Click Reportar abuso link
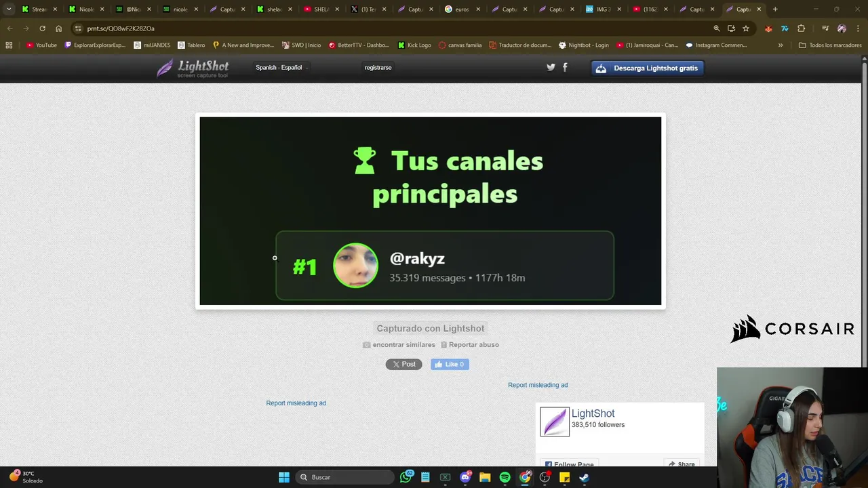Screen dimensions: 868x488 coord(470,344)
